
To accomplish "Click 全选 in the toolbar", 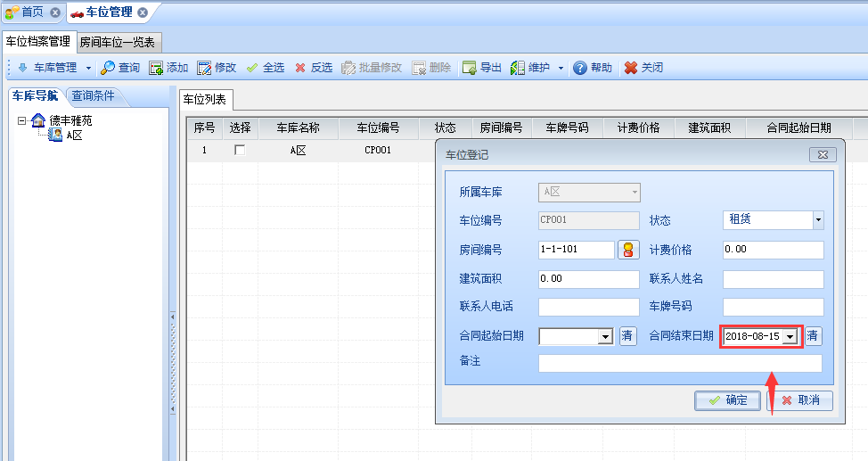I will click(266, 68).
